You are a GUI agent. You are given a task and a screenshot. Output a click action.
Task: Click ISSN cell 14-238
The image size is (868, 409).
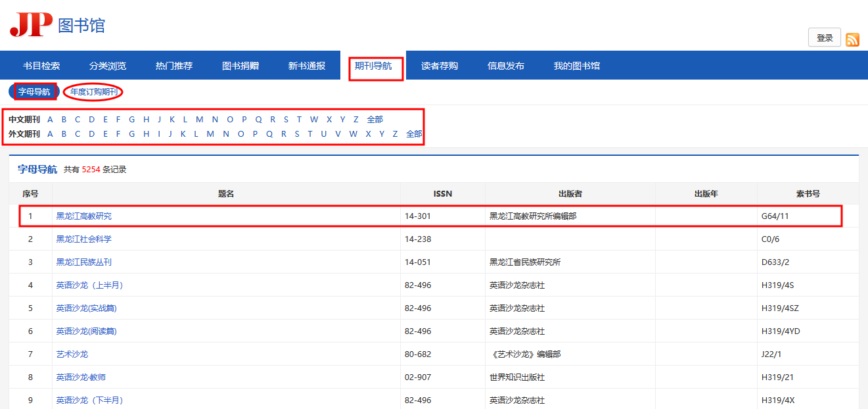coord(418,239)
